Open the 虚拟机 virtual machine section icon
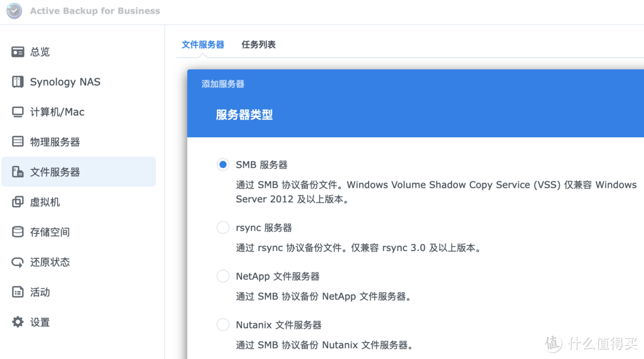This screenshot has height=359, width=644. tap(17, 202)
